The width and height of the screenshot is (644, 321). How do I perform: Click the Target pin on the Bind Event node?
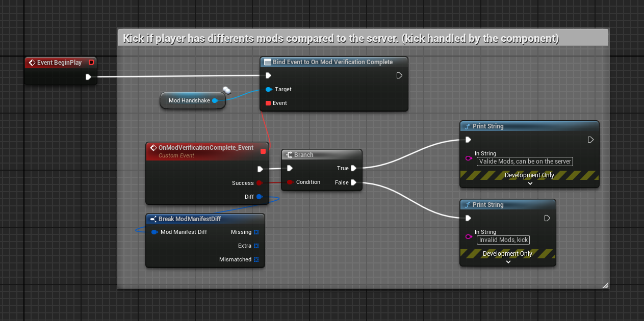coord(269,89)
